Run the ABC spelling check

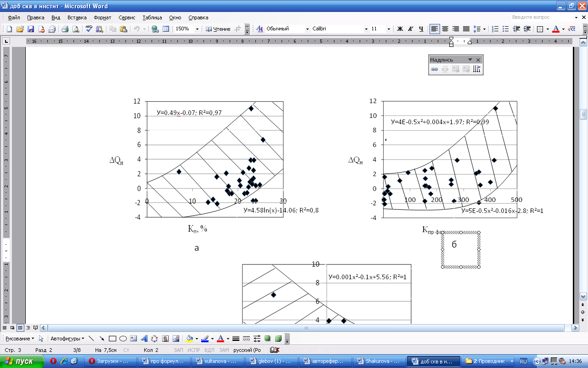pos(89,29)
